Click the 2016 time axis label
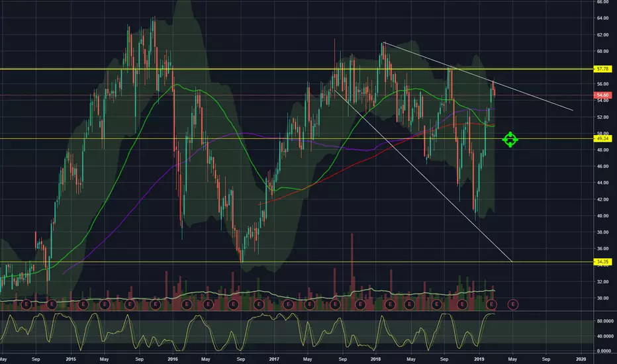The image size is (617, 364). click(172, 359)
